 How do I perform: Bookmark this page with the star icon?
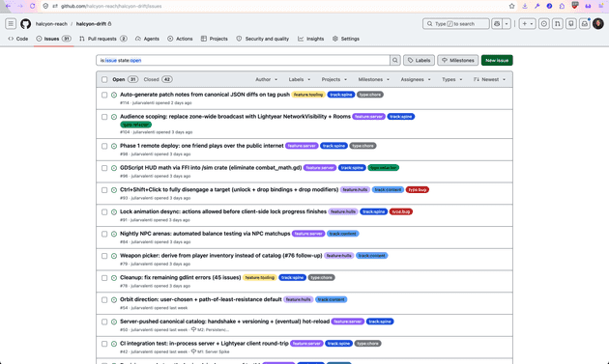(512, 6)
